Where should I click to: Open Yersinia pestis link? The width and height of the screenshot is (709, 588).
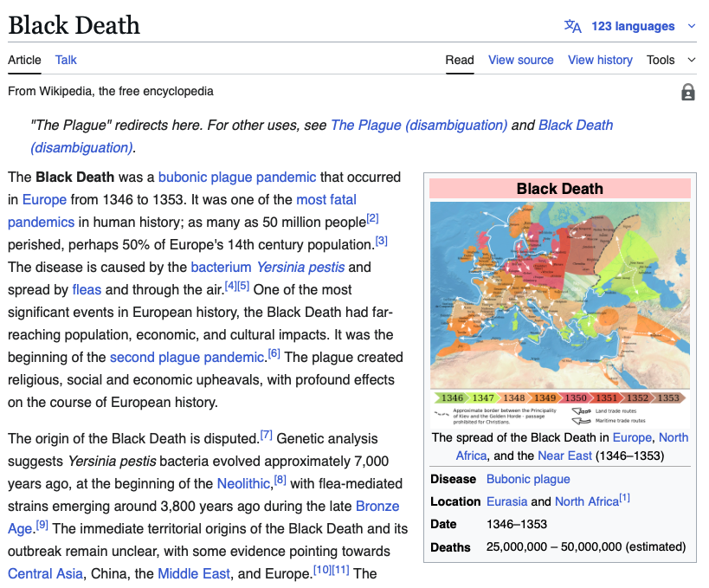300,267
